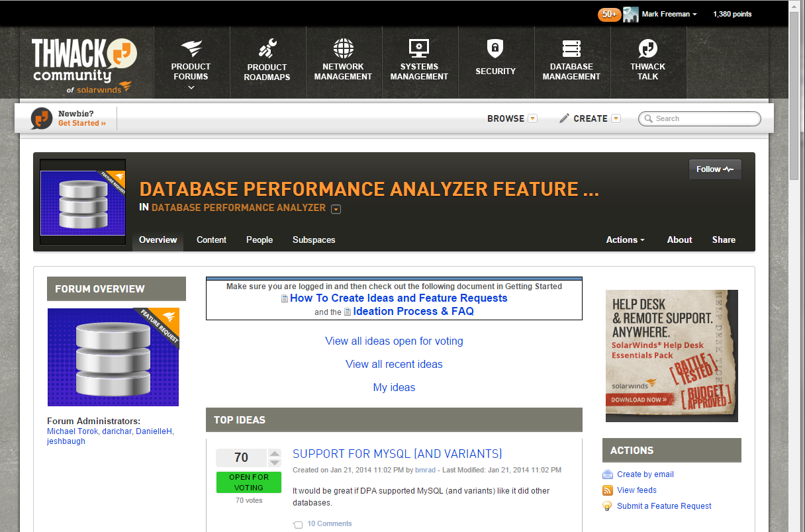Open the Share option

(724, 240)
